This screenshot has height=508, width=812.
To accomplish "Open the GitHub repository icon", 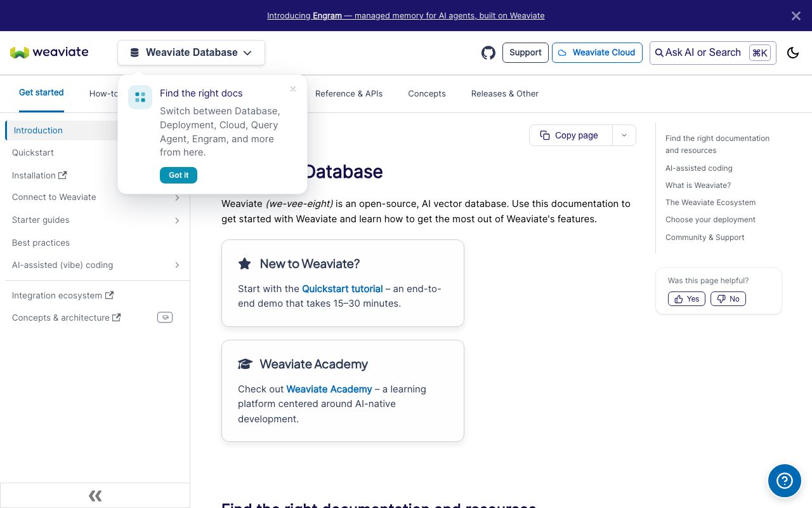I will (488, 53).
